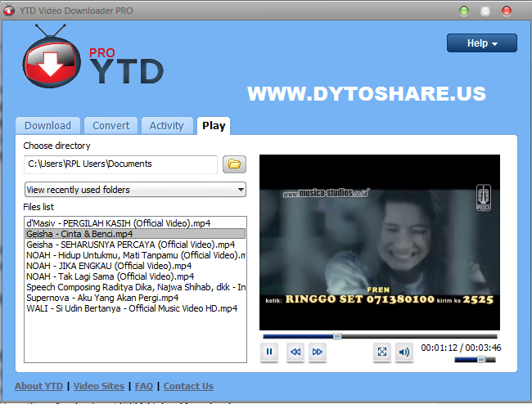
Task: Switch to the Download tab
Action: click(x=47, y=126)
